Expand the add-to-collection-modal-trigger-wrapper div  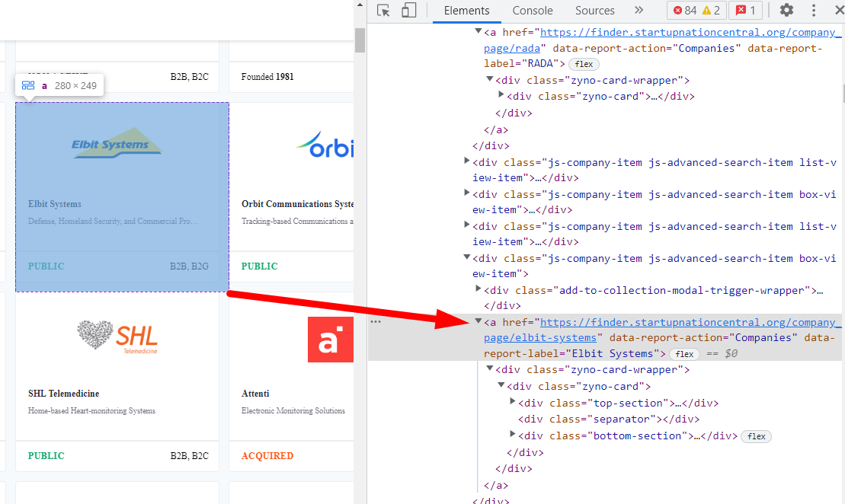478,289
